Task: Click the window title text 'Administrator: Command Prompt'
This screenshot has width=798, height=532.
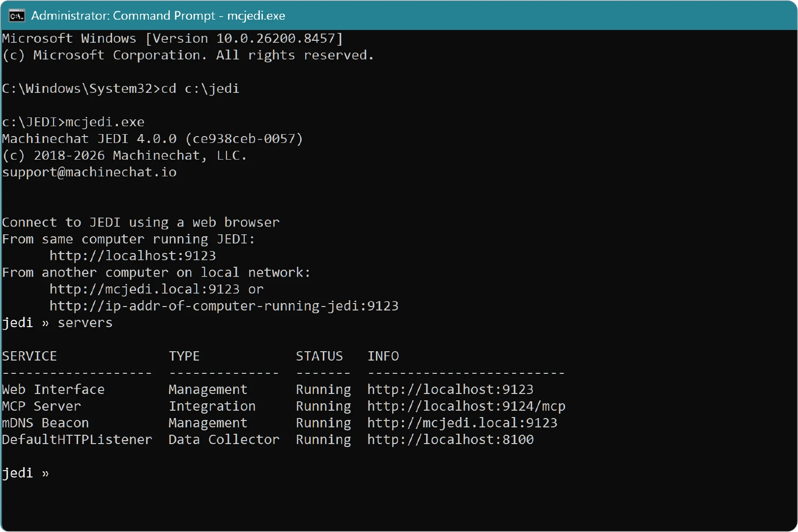Action: click(123, 16)
